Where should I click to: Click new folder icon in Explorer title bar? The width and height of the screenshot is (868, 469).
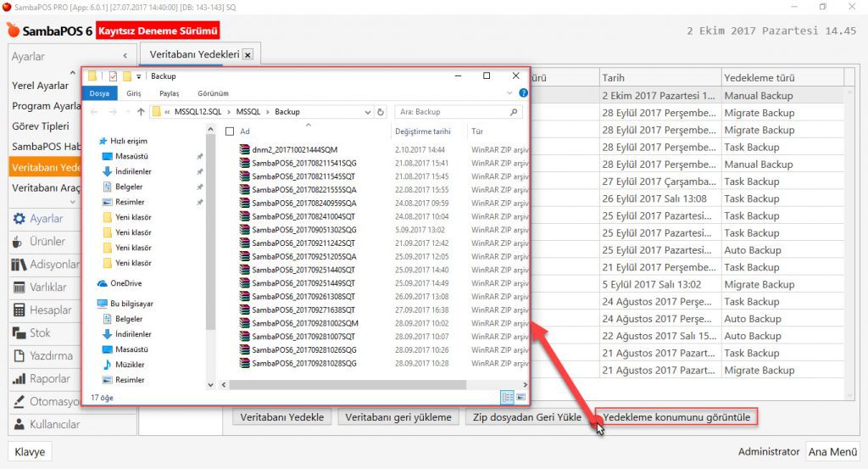[127, 75]
